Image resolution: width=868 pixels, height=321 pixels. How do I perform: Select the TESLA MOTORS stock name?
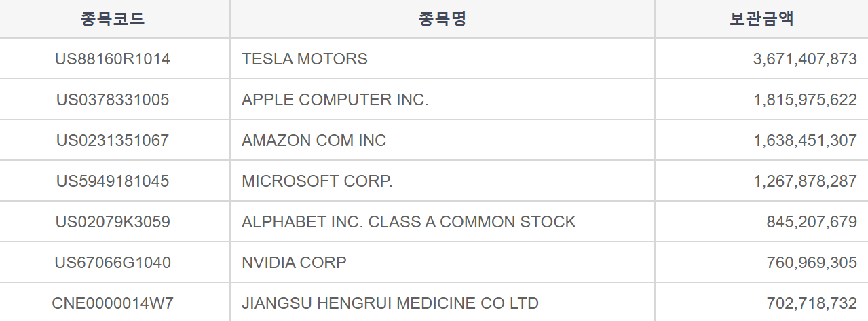305,59
